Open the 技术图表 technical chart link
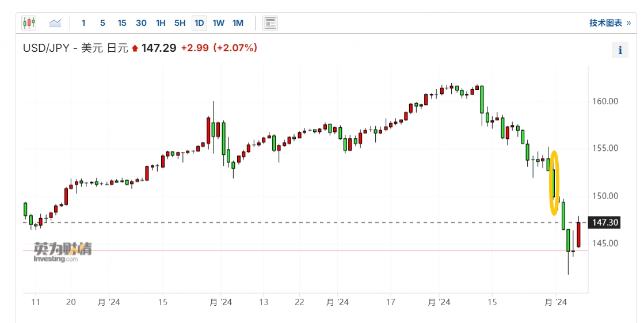Screen dimensions: 644x323 tap(609, 23)
